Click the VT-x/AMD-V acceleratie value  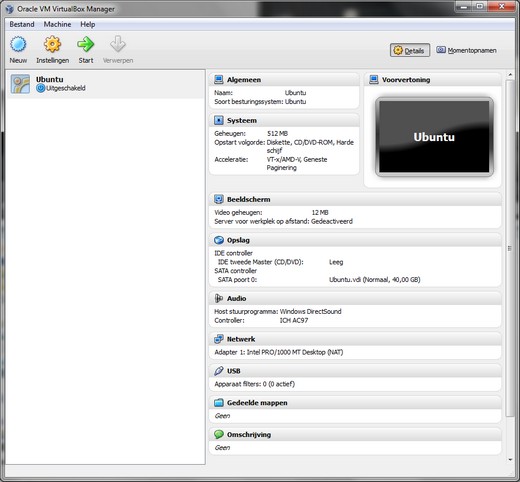pyautogui.click(x=297, y=163)
